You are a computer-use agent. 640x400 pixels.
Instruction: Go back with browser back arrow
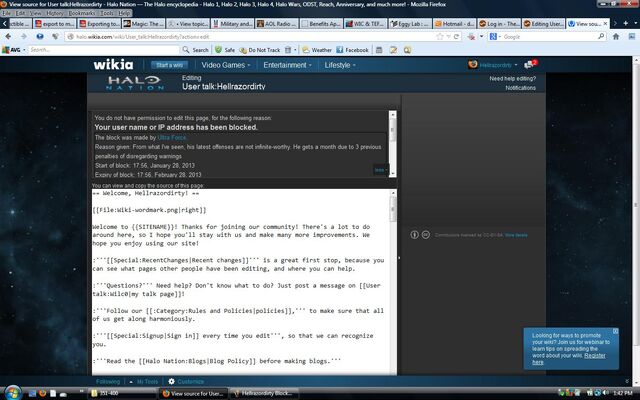[x=8, y=37]
